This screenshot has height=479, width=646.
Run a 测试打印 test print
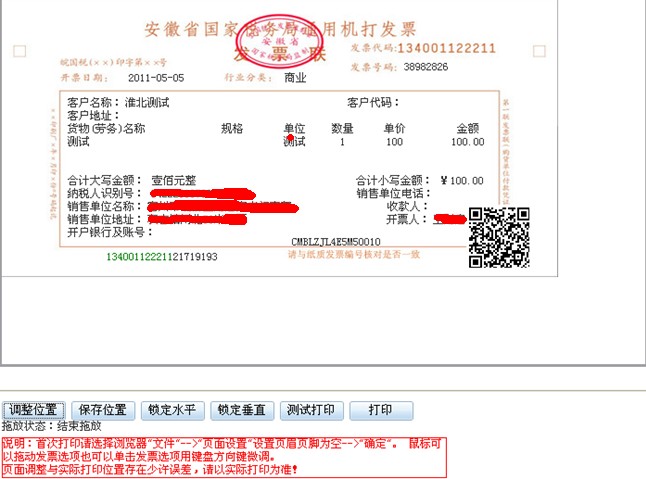tap(313, 410)
